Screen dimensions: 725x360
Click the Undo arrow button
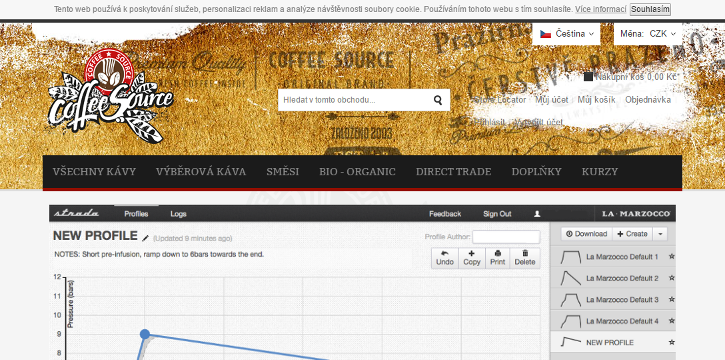point(445,258)
